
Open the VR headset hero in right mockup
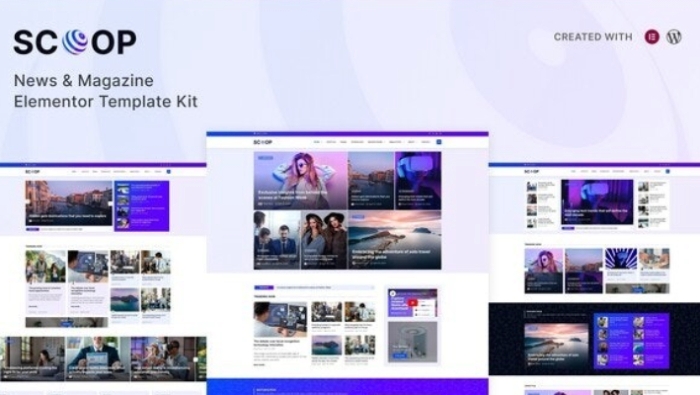(x=597, y=202)
